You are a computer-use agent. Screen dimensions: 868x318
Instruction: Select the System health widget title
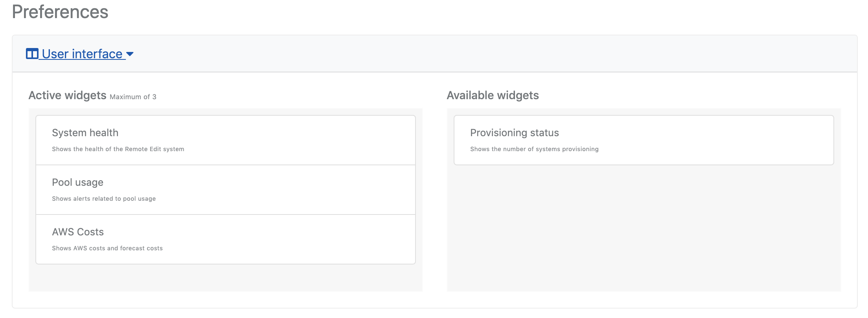point(85,133)
